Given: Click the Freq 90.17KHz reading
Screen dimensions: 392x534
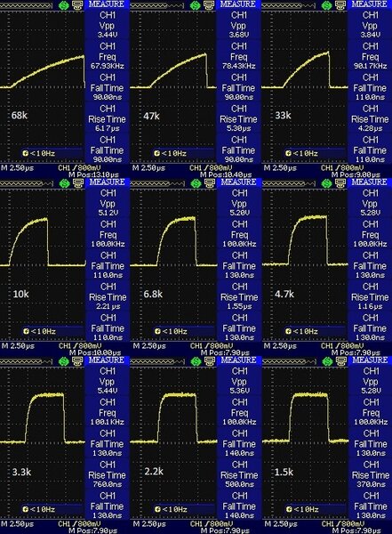Looking at the screenshot, I should pyautogui.click(x=370, y=66).
